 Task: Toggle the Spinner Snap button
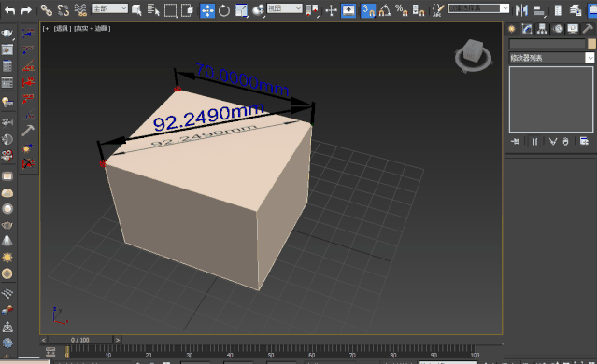[x=418, y=10]
